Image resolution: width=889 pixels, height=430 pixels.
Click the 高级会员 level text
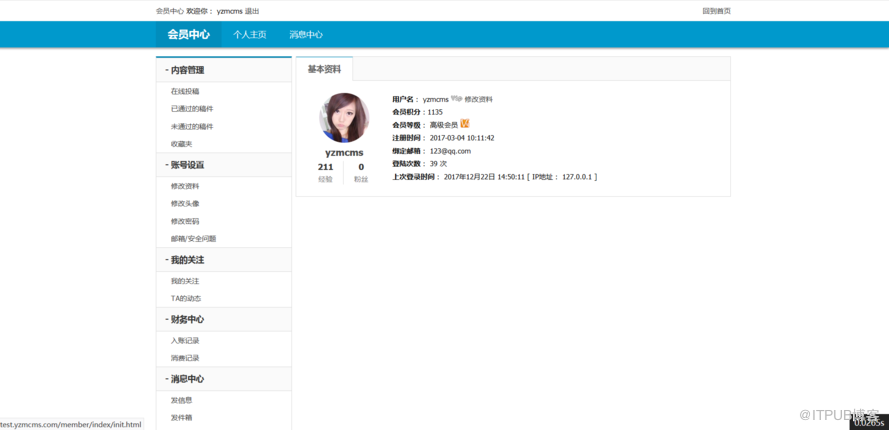click(x=443, y=125)
